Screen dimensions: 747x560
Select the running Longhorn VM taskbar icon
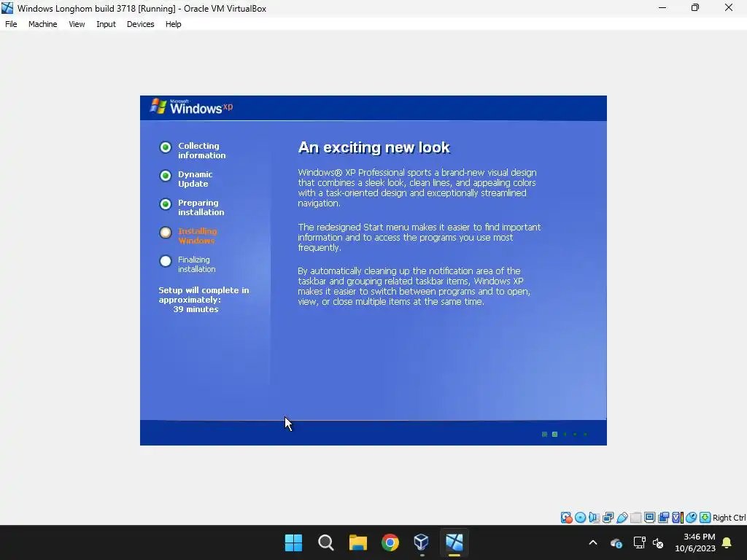point(454,542)
